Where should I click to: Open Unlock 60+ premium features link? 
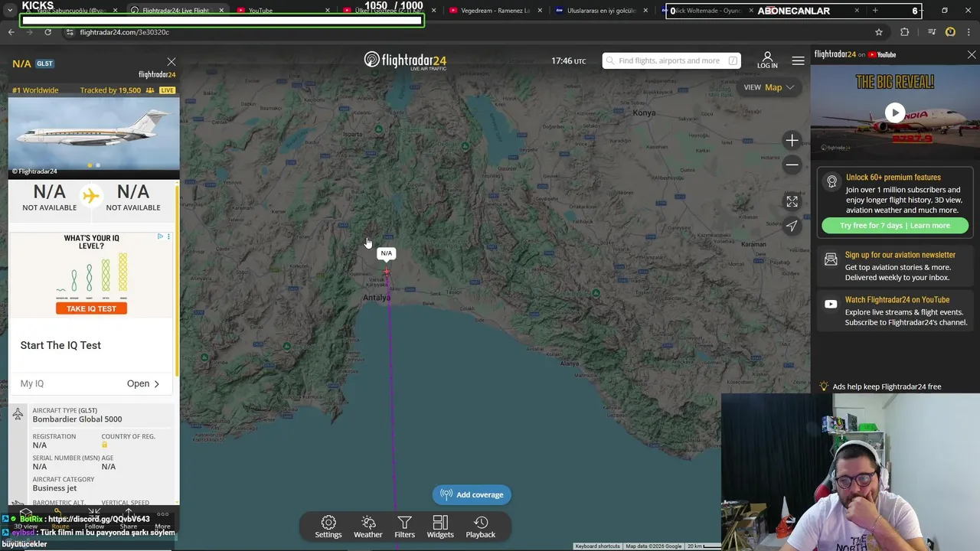point(893,178)
